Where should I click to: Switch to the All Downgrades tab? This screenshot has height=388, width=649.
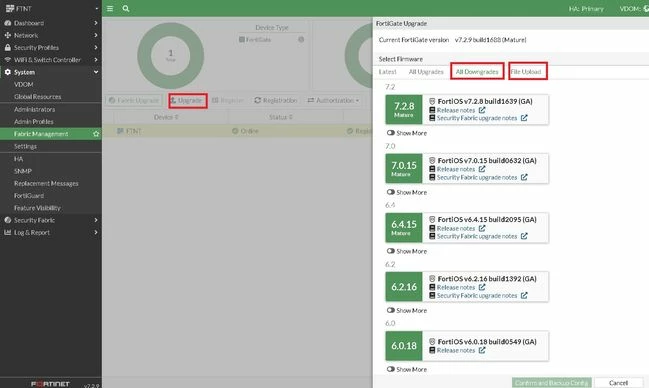[x=477, y=72]
